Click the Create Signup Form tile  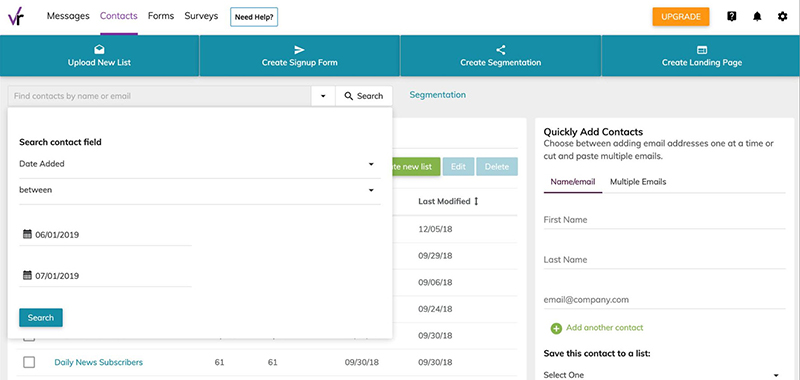coord(299,56)
